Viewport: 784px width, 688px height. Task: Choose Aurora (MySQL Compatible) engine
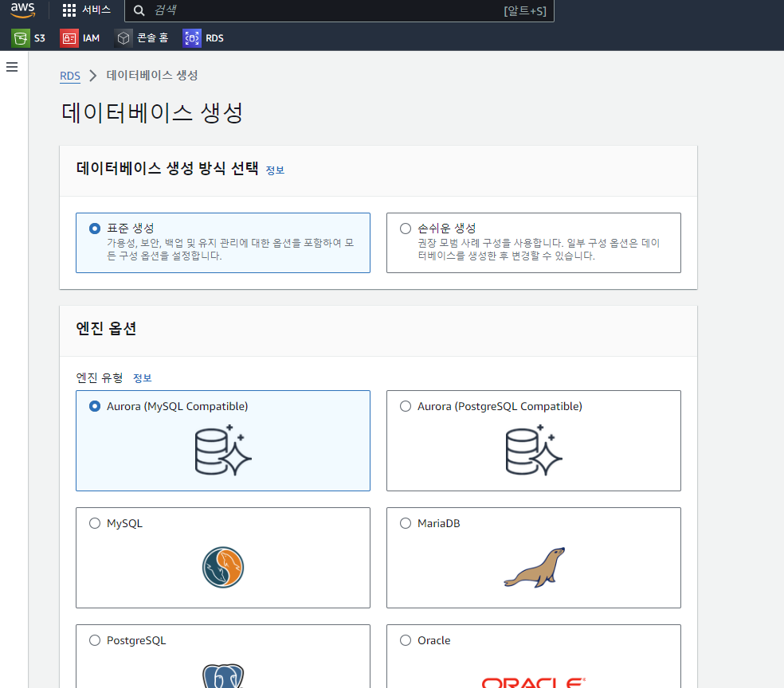[x=95, y=406]
